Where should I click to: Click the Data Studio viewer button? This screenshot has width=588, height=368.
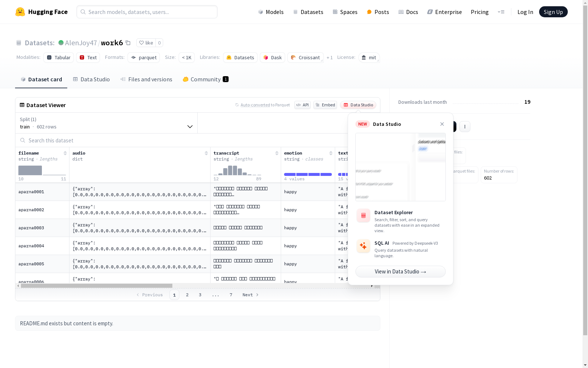click(x=358, y=105)
